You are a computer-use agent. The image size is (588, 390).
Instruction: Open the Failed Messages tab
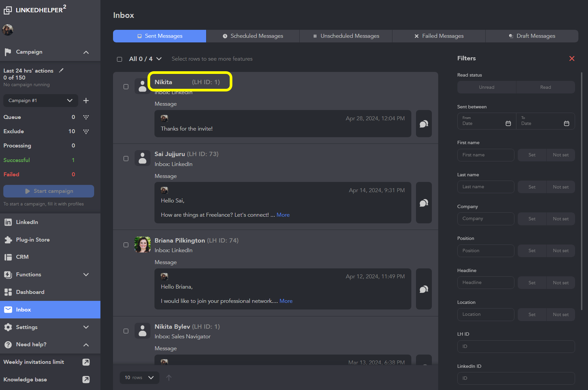[x=439, y=36]
